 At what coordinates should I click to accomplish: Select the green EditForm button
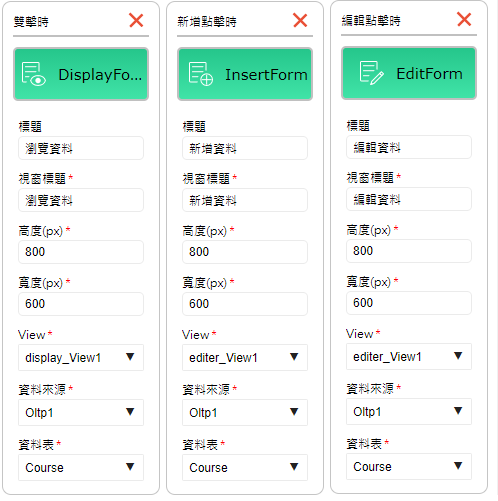tap(409, 73)
